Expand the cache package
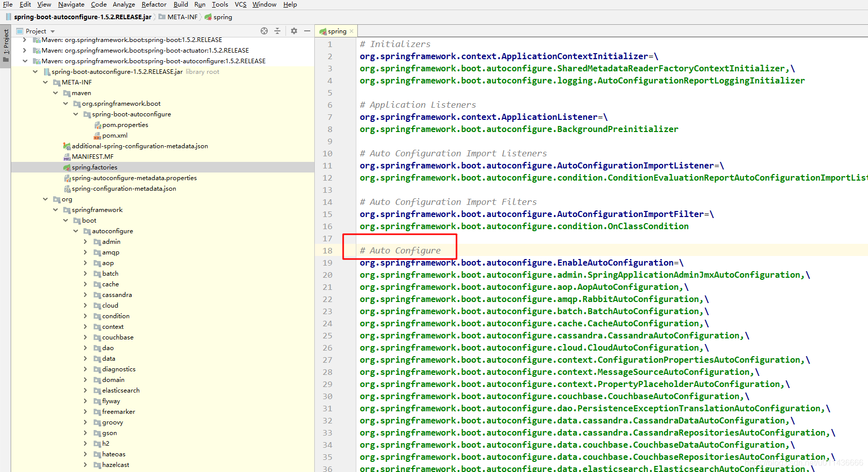 point(86,284)
